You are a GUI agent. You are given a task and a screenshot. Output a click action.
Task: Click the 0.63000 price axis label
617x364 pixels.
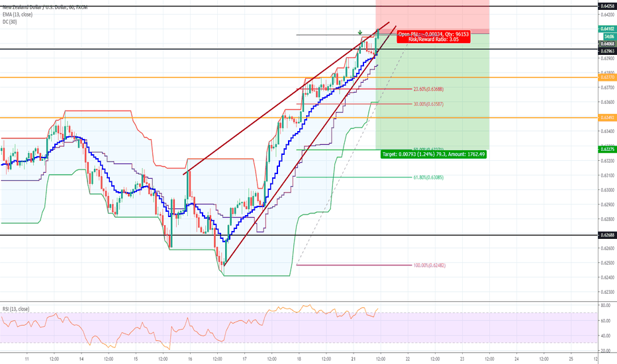pos(607,190)
